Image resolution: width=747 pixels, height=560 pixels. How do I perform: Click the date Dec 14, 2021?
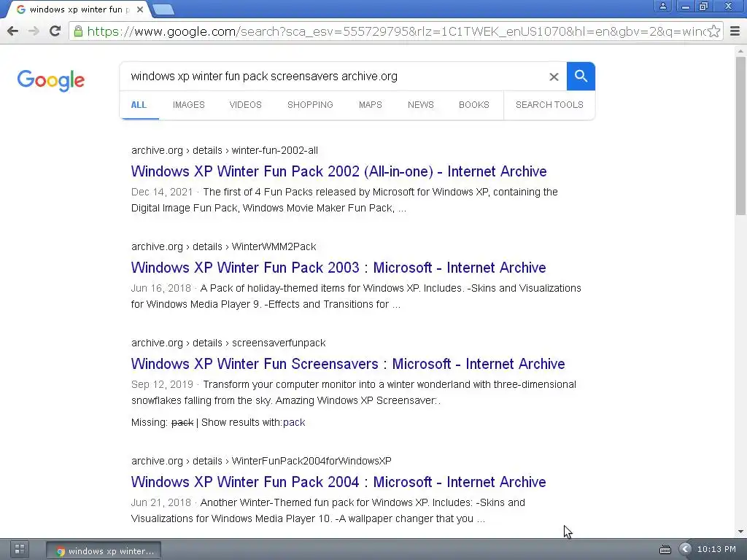pos(162,192)
